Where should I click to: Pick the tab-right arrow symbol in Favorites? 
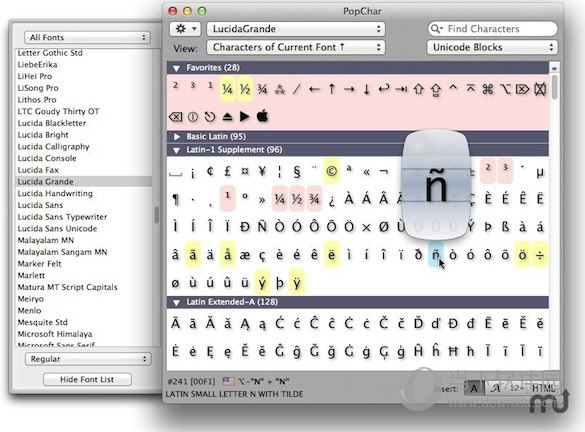[x=401, y=89]
